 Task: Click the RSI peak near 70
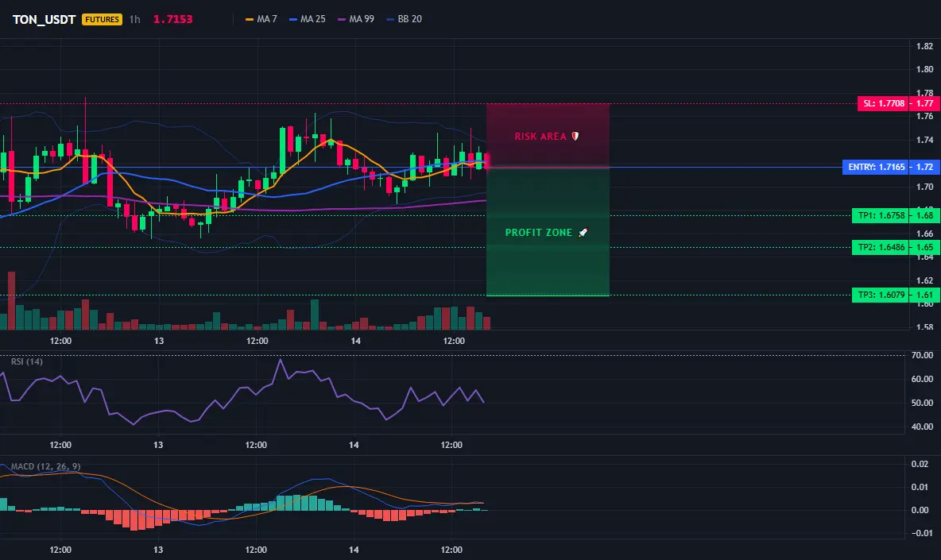(281, 361)
